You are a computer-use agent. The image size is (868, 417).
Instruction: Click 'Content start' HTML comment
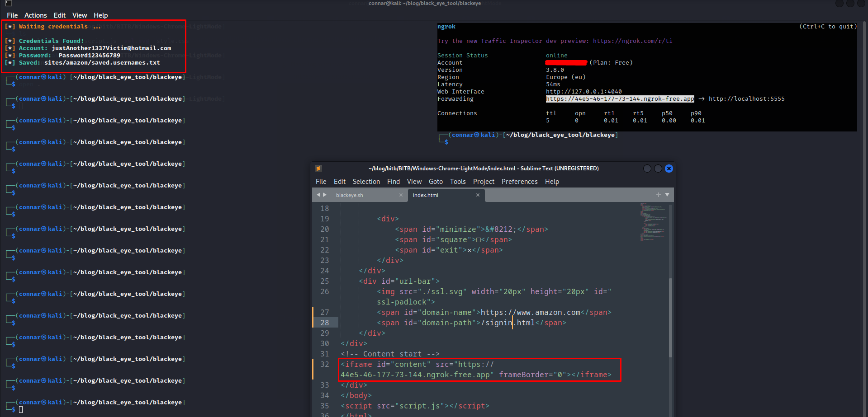(390, 354)
